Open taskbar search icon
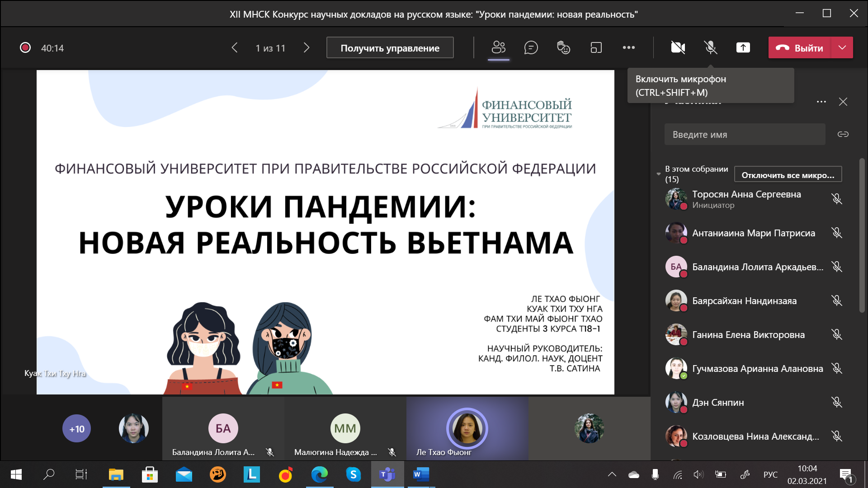The image size is (868, 488). [x=49, y=474]
